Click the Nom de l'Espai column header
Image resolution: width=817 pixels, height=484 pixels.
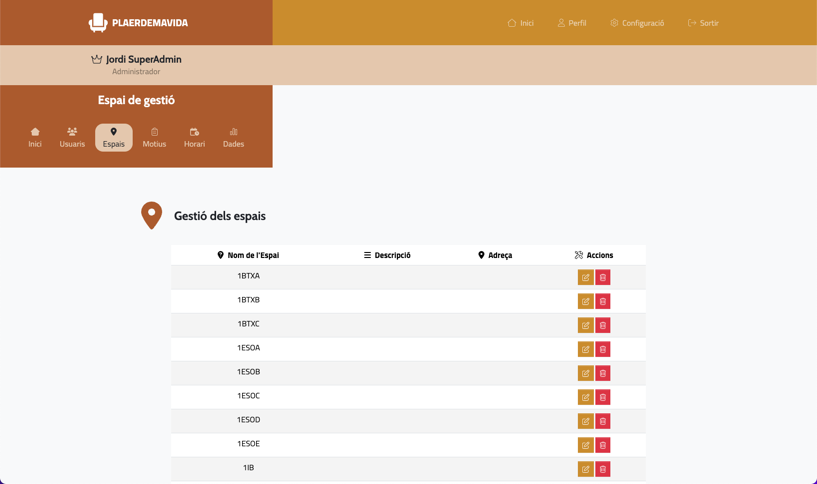pyautogui.click(x=248, y=255)
